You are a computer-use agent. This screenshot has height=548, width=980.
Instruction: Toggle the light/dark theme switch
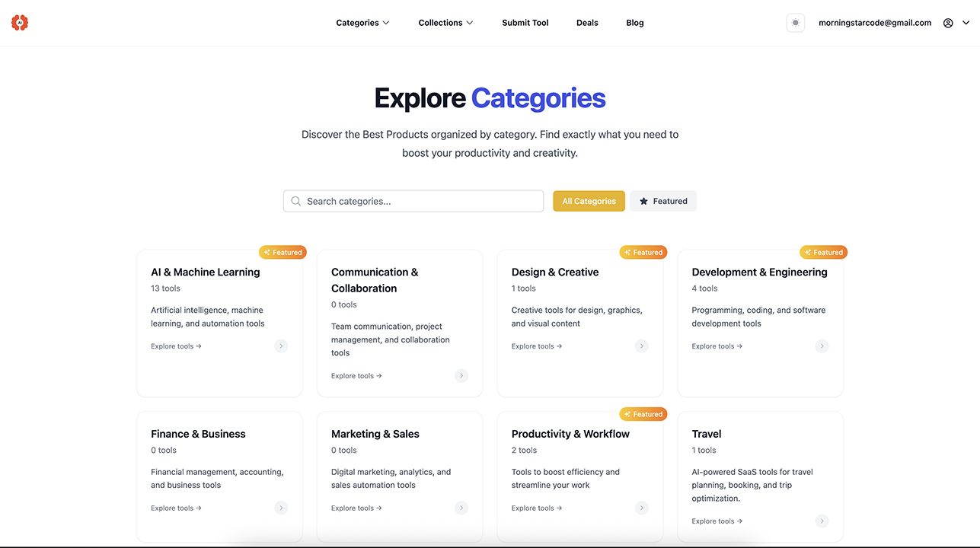click(x=796, y=23)
